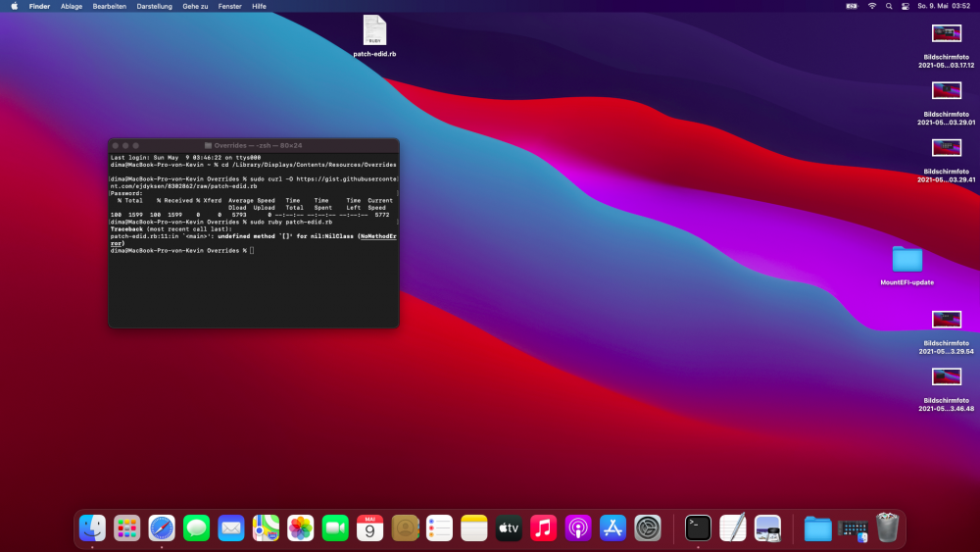Open the Fenster menu
Screen dimensions: 980x552
229,6
